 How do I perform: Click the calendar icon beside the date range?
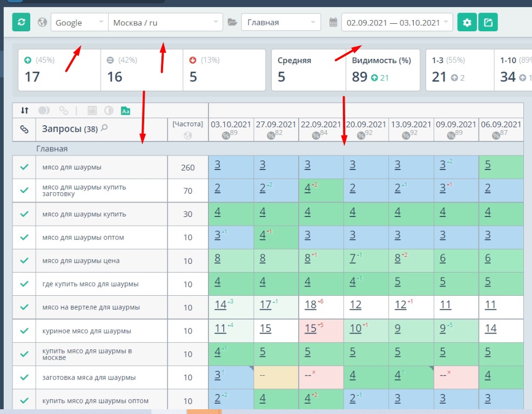pyautogui.click(x=333, y=22)
